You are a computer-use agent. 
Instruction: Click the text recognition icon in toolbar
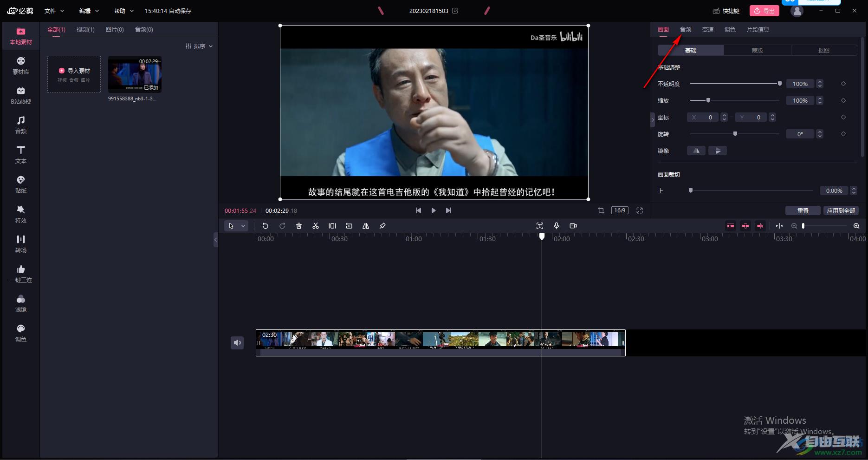point(540,226)
